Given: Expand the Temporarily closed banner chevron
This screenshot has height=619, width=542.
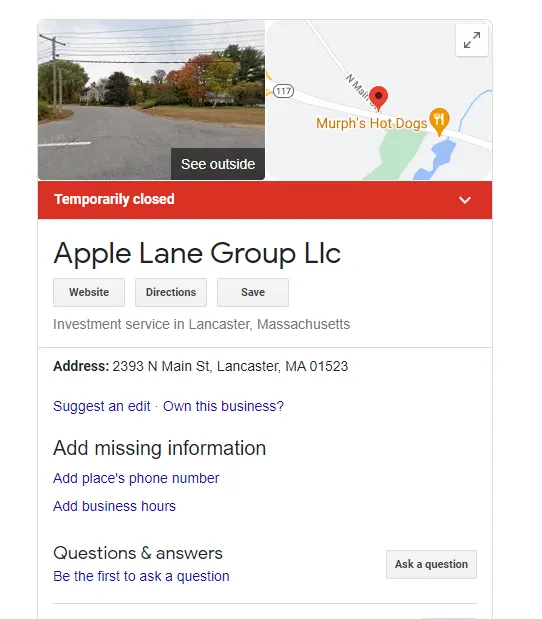Looking at the screenshot, I should point(465,200).
